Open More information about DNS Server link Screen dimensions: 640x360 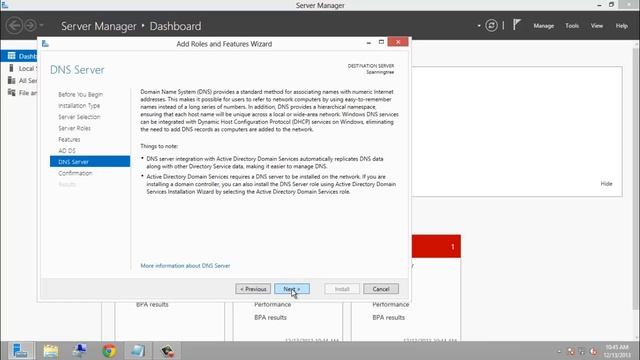185,266
